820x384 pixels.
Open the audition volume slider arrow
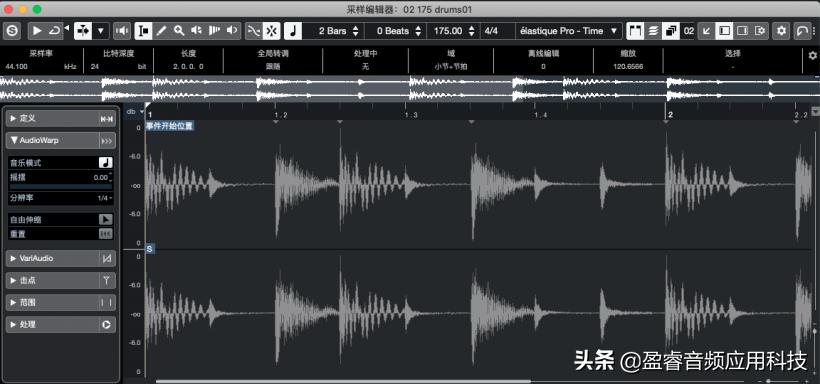(x=67, y=28)
